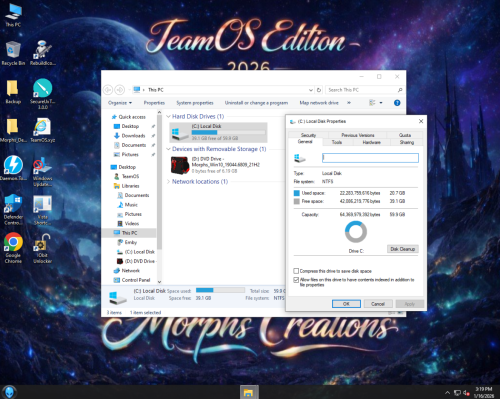The height and width of the screenshot is (399, 500).
Task: Click the Start button on the taskbar
Action: pyautogui.click(x=9, y=392)
